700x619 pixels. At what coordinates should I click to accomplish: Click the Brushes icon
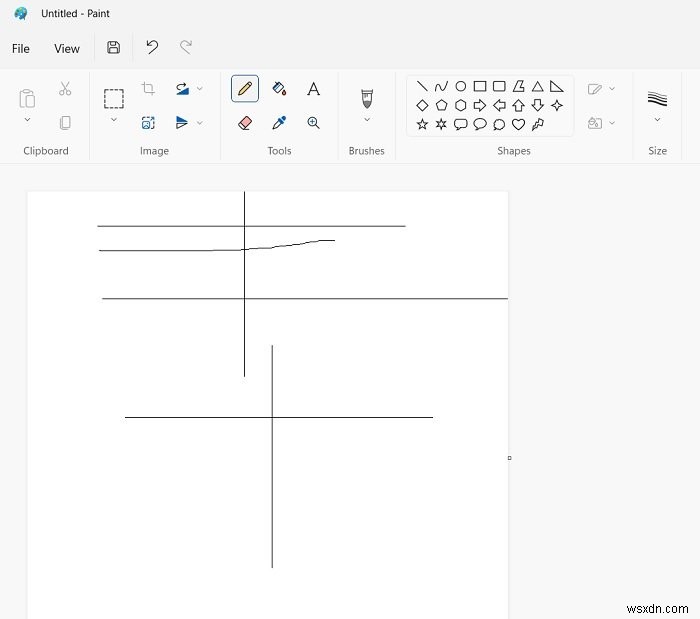367,99
